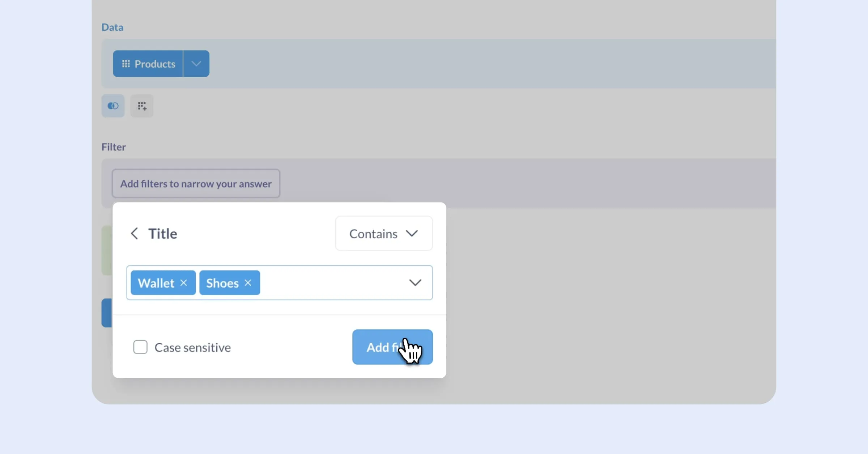Image resolution: width=868 pixels, height=454 pixels.
Task: Click the Join data icon
Action: click(113, 106)
